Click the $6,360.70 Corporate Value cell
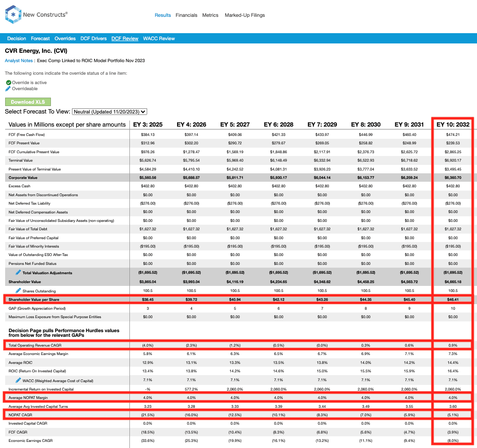This screenshot has height=448, width=477. point(453,178)
